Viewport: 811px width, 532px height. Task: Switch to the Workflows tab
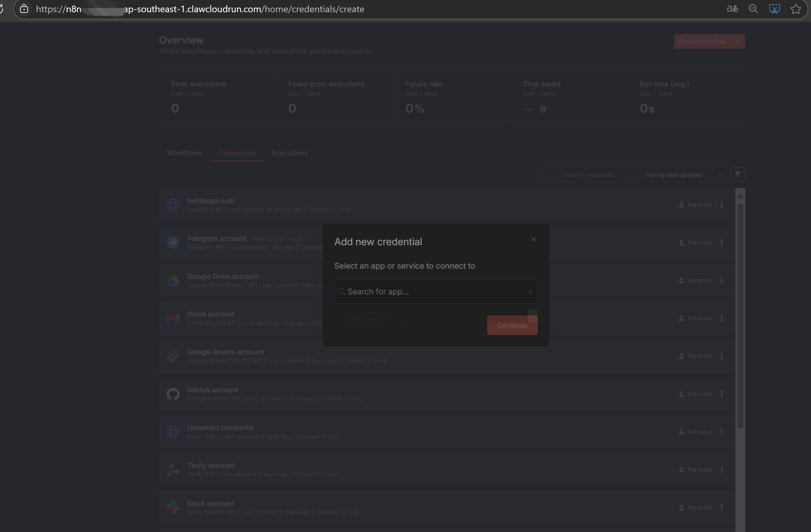(185, 153)
